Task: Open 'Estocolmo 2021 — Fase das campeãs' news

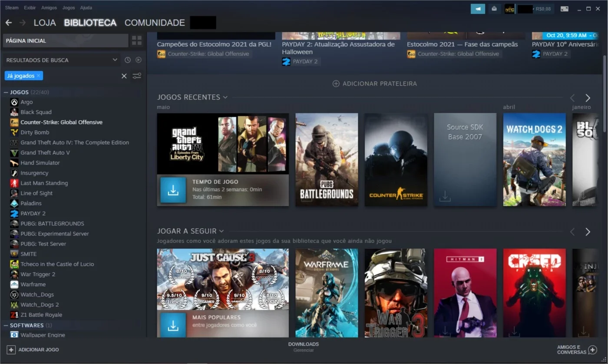Action: tap(463, 44)
